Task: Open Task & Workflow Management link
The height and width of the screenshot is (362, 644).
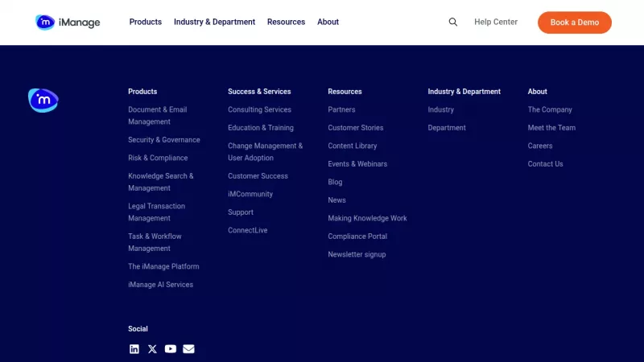Action: 155,243
